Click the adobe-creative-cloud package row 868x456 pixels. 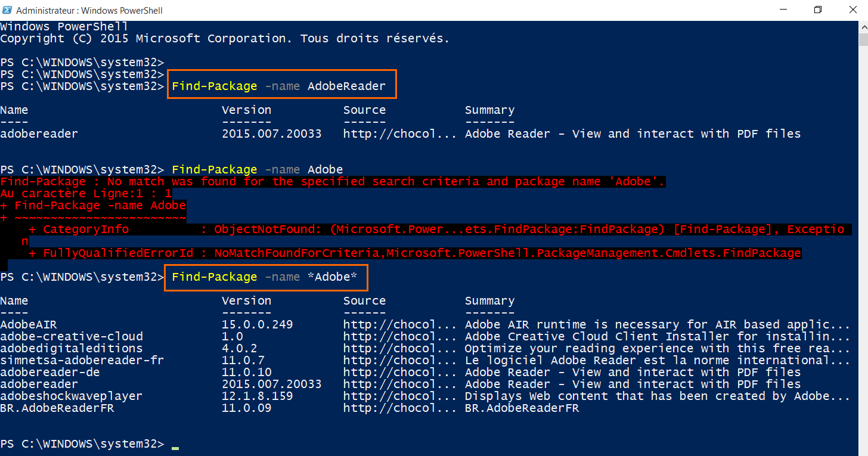[x=72, y=337]
